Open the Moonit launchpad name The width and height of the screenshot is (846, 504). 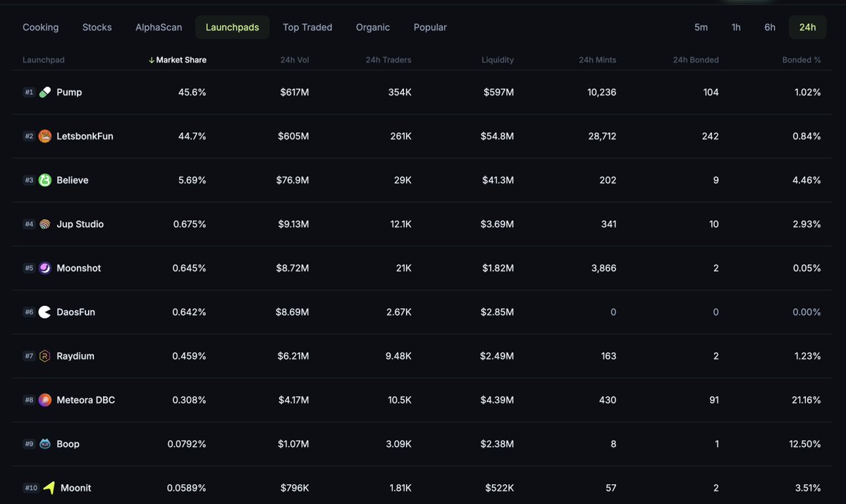click(x=76, y=488)
